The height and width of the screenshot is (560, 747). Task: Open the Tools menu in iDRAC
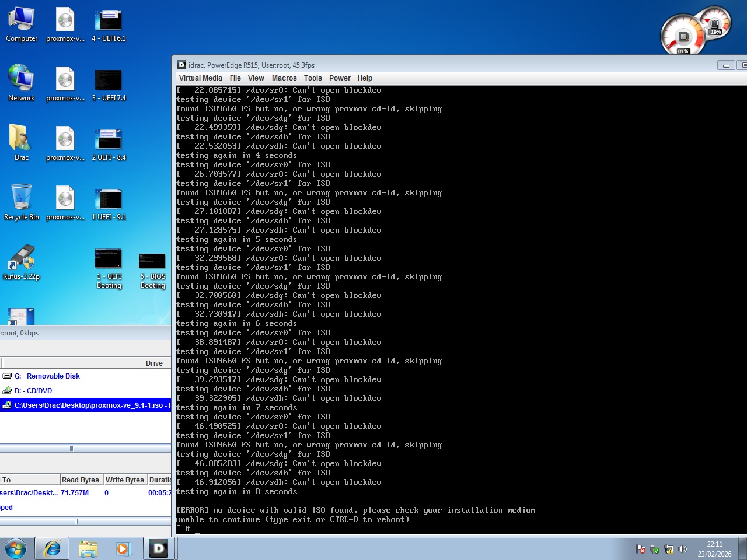[313, 78]
